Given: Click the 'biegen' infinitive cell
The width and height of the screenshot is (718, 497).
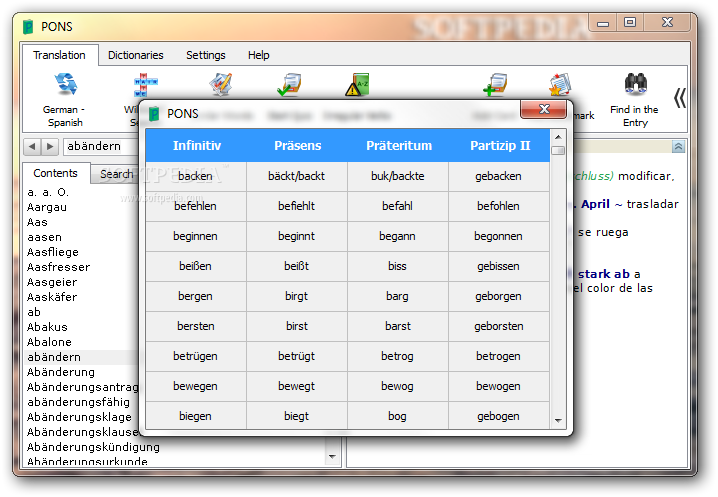Looking at the screenshot, I should point(196,416).
